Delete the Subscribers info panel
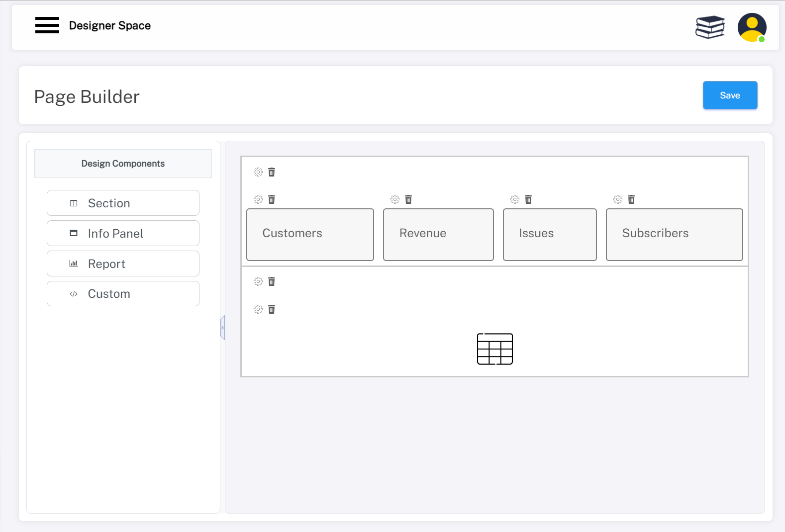The height and width of the screenshot is (532, 785). click(x=631, y=199)
